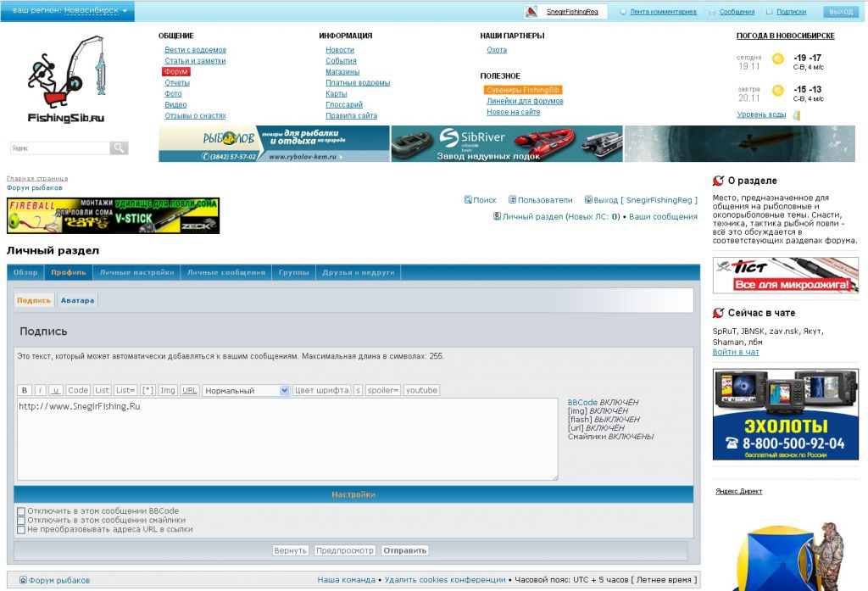The image size is (868, 591).
Task: Click the SnegirFishingReg user avatar icon
Action: click(531, 12)
